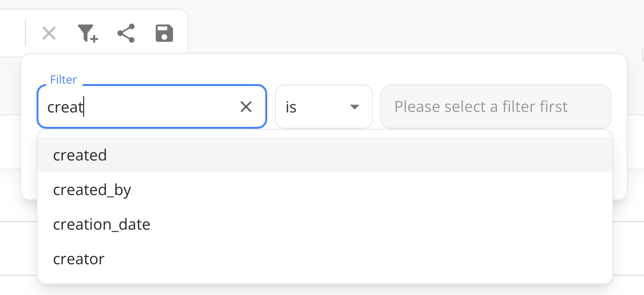Open the share icon in the toolbar
Viewport: 644px width, 295px height.
point(126,34)
